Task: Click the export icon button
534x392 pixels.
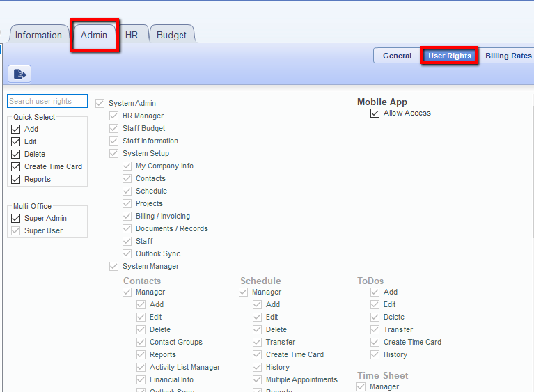Action: (19, 74)
